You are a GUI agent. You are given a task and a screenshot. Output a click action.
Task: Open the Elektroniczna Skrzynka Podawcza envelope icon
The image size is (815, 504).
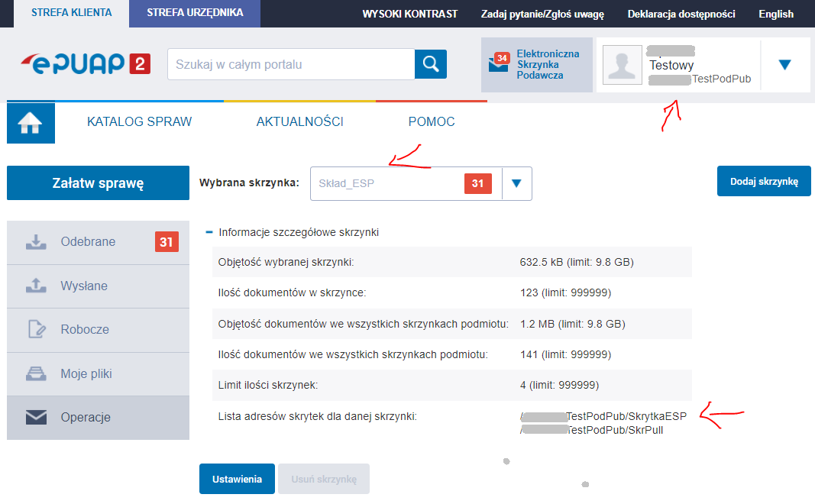pos(499,64)
